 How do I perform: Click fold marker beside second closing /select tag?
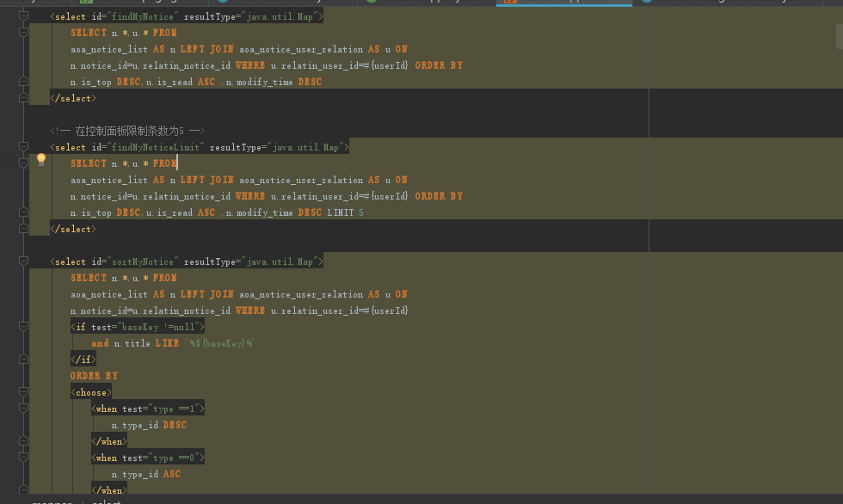(23, 229)
